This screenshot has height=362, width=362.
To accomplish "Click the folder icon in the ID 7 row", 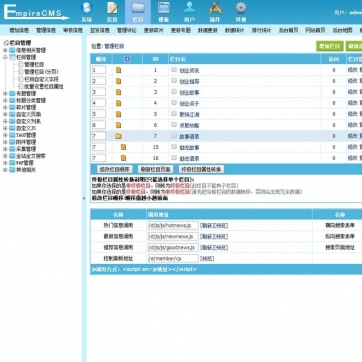I will click(118, 136).
